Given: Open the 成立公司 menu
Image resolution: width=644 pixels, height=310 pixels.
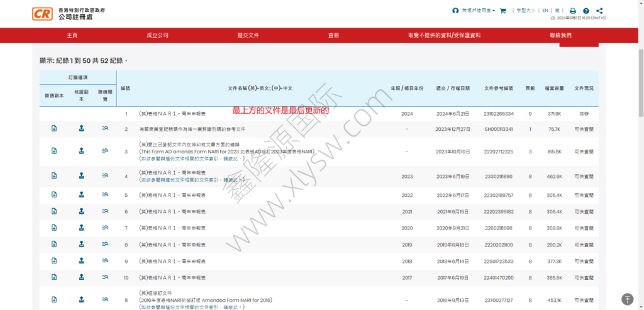Looking at the screenshot, I should pos(157,36).
